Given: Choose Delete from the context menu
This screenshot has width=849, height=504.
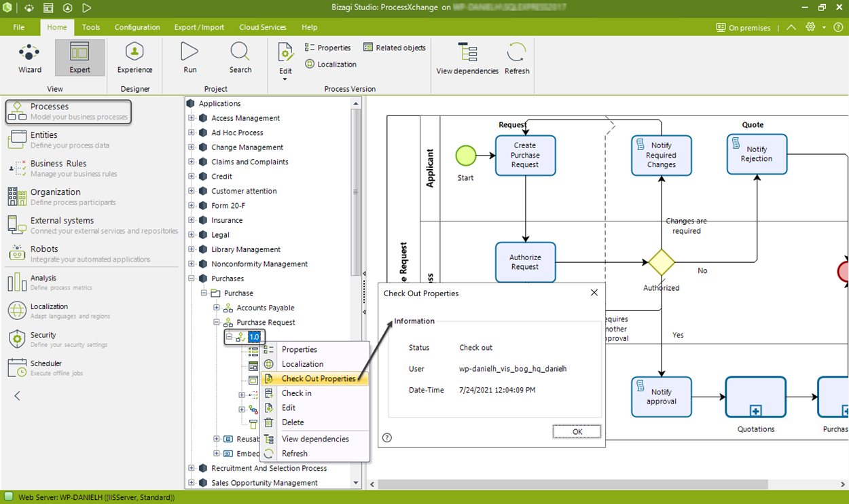Looking at the screenshot, I should pos(315,422).
